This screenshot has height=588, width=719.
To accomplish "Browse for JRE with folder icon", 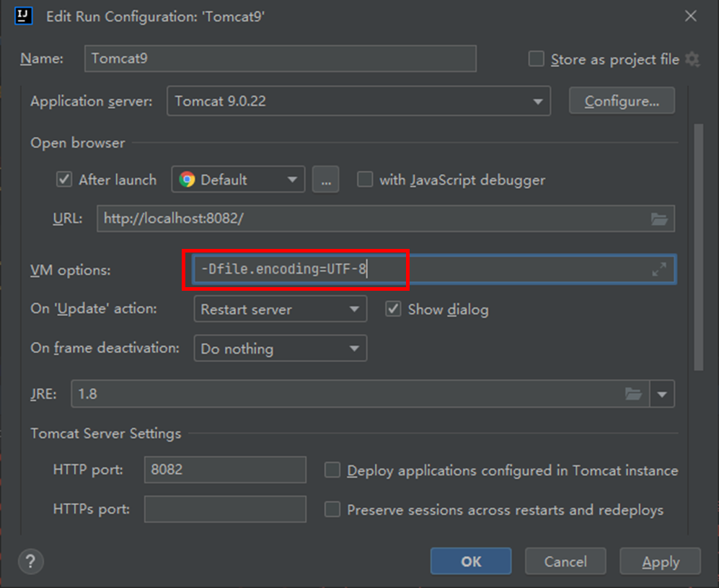I will pos(633,393).
